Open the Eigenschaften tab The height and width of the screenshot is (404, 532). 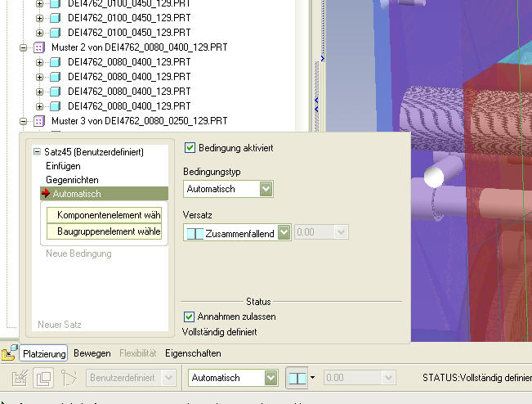[x=193, y=353]
